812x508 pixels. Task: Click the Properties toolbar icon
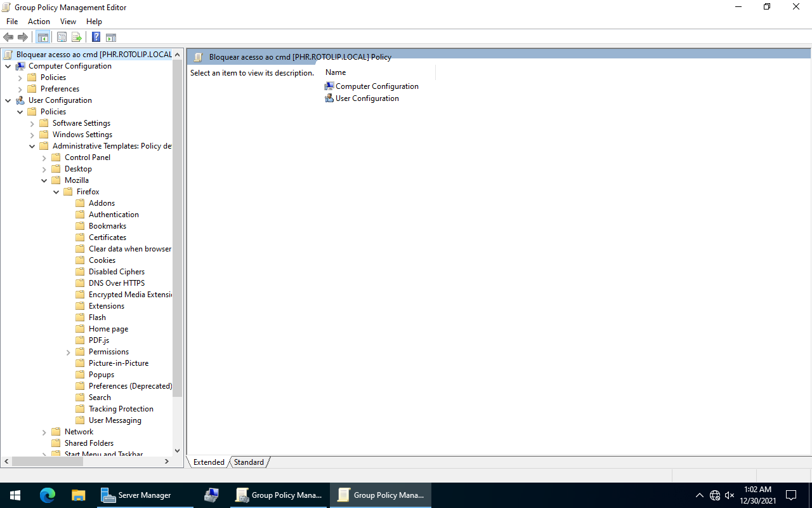(x=62, y=37)
